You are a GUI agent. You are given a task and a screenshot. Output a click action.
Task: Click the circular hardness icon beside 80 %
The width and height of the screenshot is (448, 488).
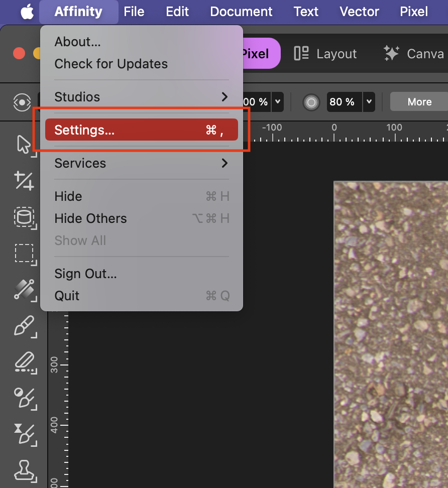click(x=311, y=102)
